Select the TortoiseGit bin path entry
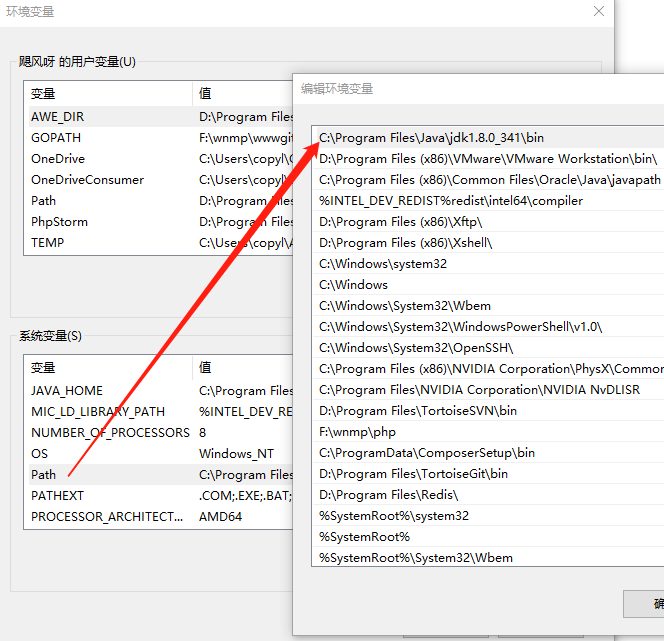The width and height of the screenshot is (664, 641). (x=413, y=474)
